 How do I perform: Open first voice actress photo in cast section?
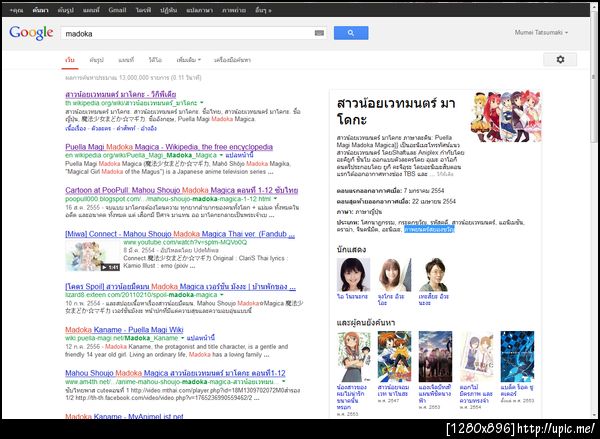tap(353, 274)
